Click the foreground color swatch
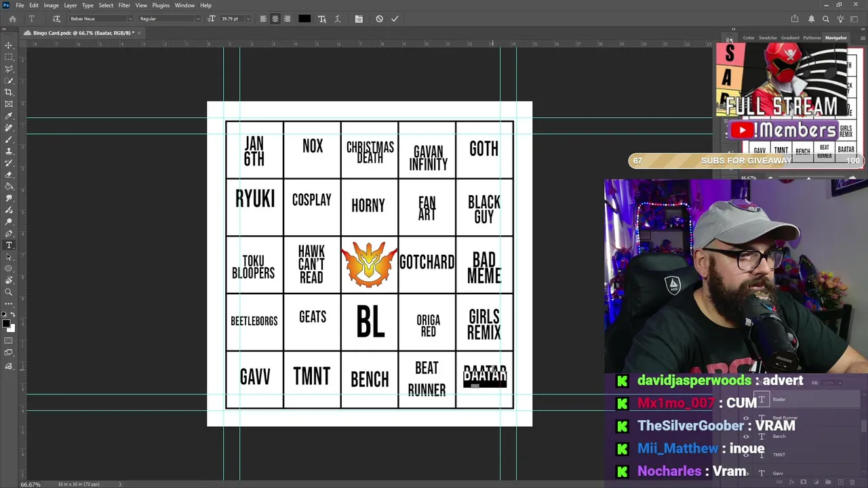868x488 pixels. coord(5,324)
